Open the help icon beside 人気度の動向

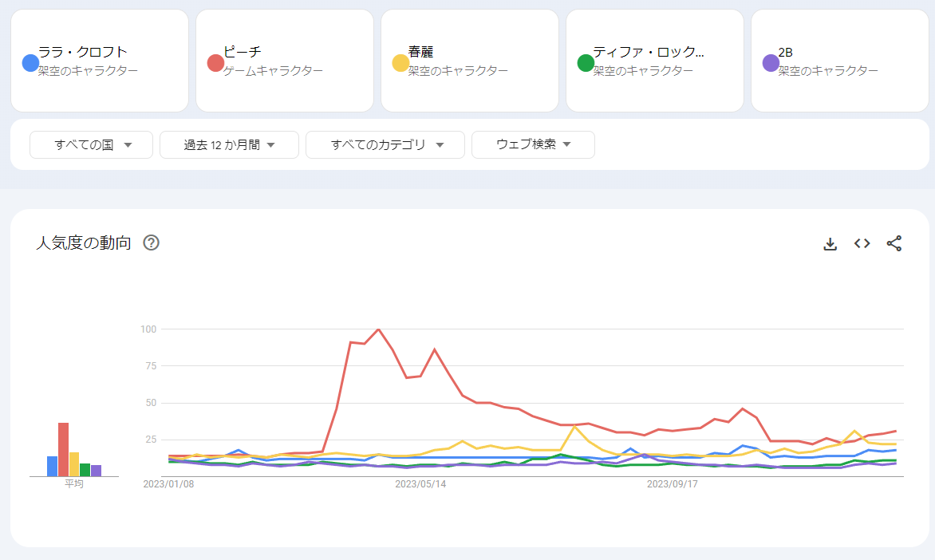[151, 243]
